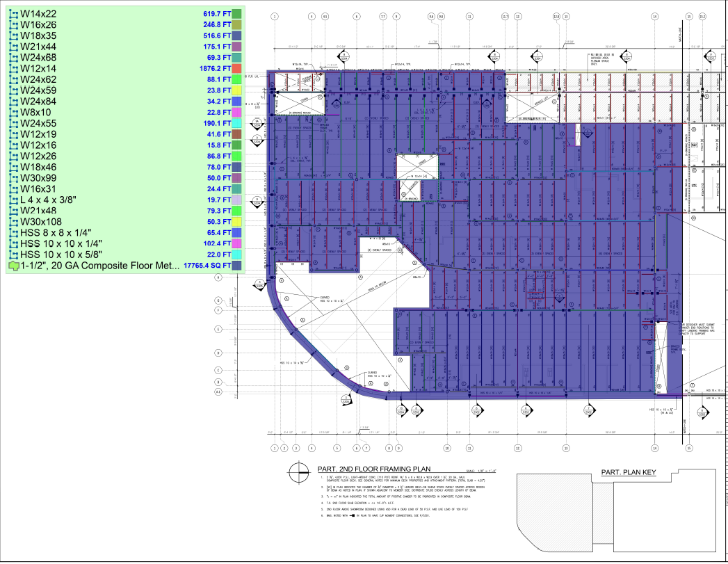This screenshot has width=728, height=564.
Task: Click the takeoff icon next to W30x108
Action: [13, 221]
